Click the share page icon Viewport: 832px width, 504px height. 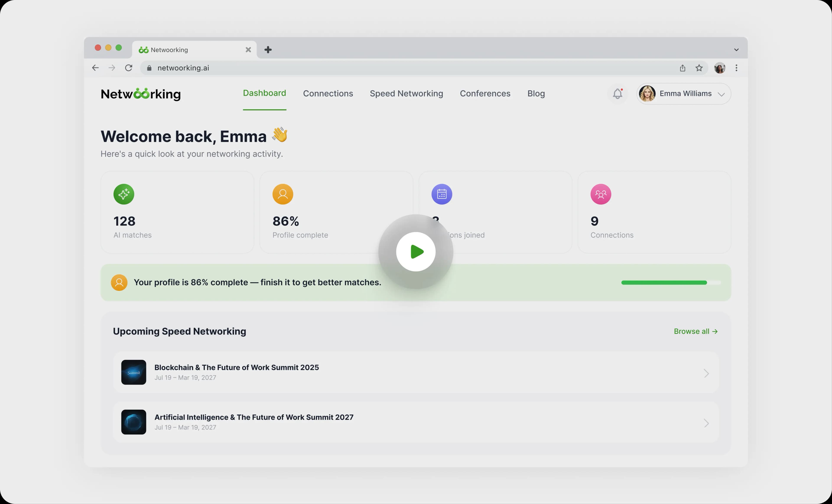(x=682, y=68)
